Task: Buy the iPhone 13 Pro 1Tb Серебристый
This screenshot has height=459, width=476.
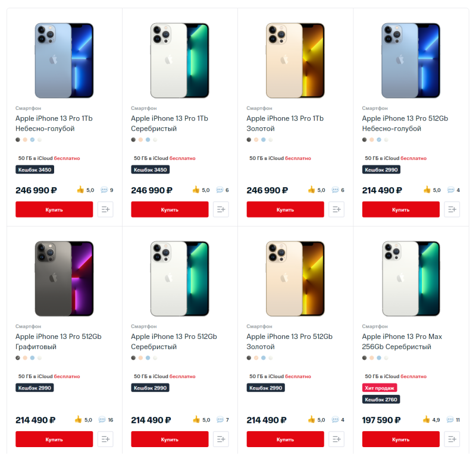Action: tap(170, 209)
